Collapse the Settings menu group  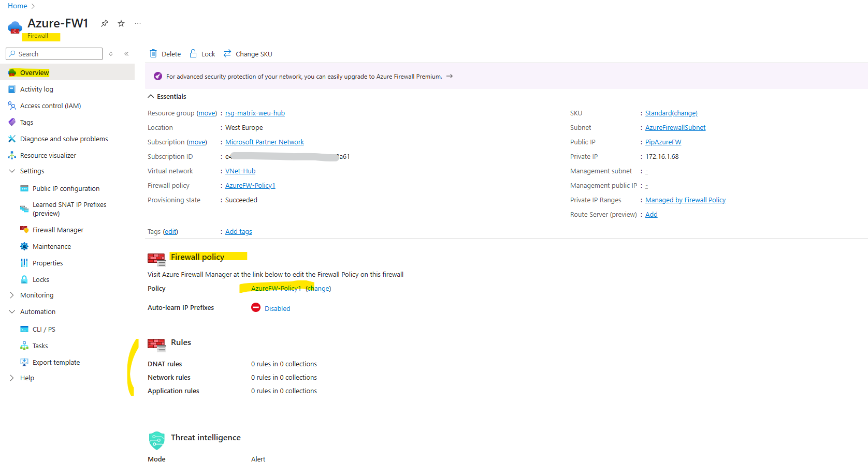12,171
